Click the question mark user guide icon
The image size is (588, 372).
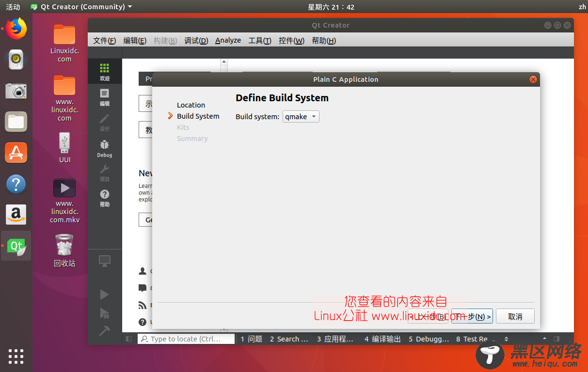click(143, 322)
